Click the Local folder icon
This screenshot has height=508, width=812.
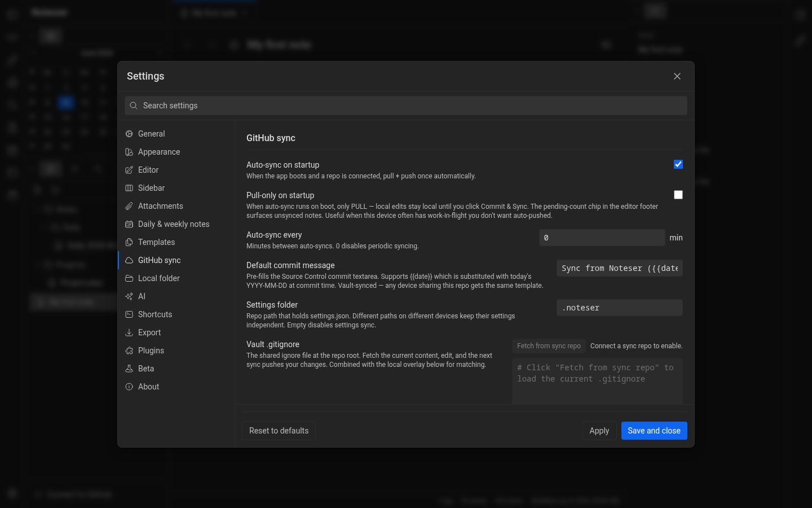click(129, 278)
